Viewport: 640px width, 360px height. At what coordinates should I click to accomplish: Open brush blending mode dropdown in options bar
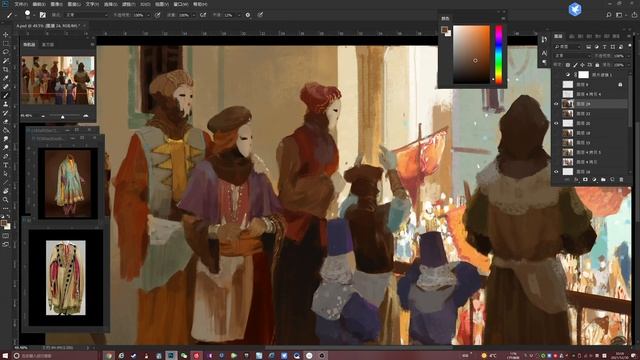86,15
